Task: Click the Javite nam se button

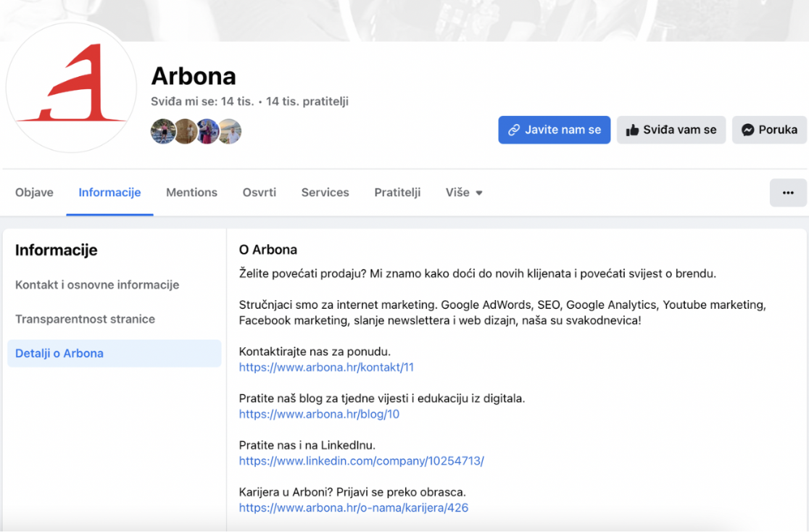Action: click(x=554, y=130)
